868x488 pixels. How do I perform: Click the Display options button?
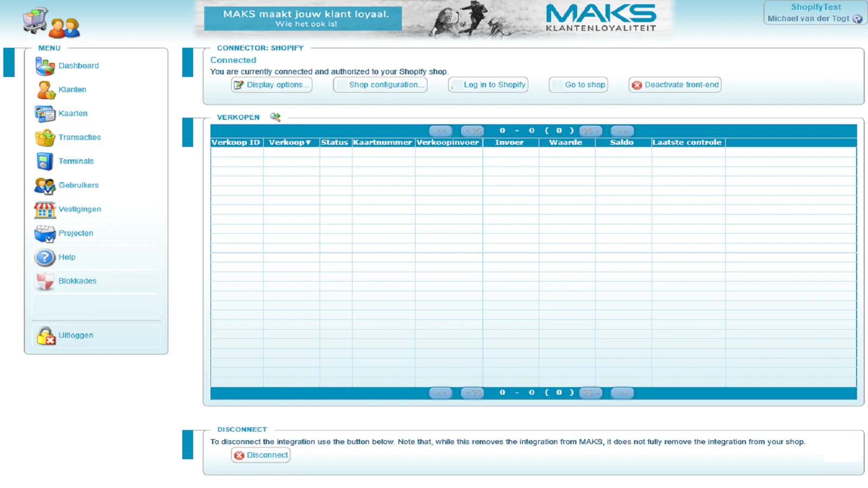coord(271,85)
